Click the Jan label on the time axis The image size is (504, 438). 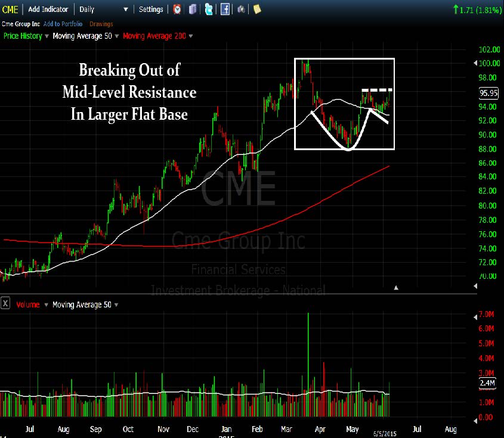[x=226, y=429]
